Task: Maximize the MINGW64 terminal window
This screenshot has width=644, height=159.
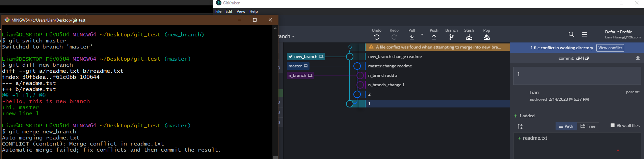Action: click(x=255, y=20)
